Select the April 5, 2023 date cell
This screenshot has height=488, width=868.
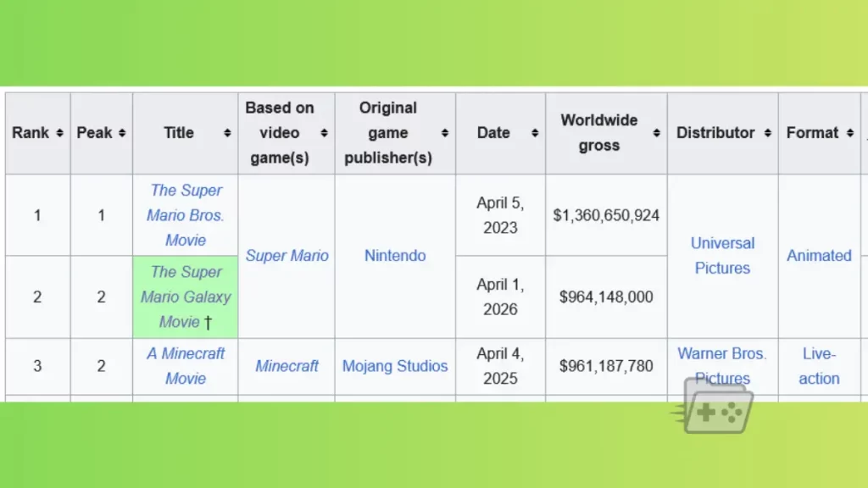[500, 215]
